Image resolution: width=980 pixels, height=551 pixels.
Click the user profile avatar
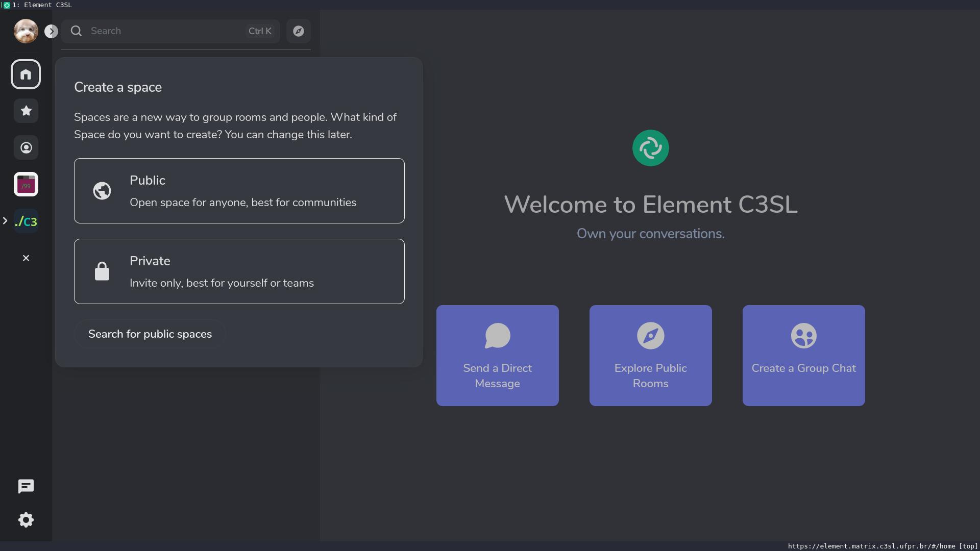[x=26, y=31]
